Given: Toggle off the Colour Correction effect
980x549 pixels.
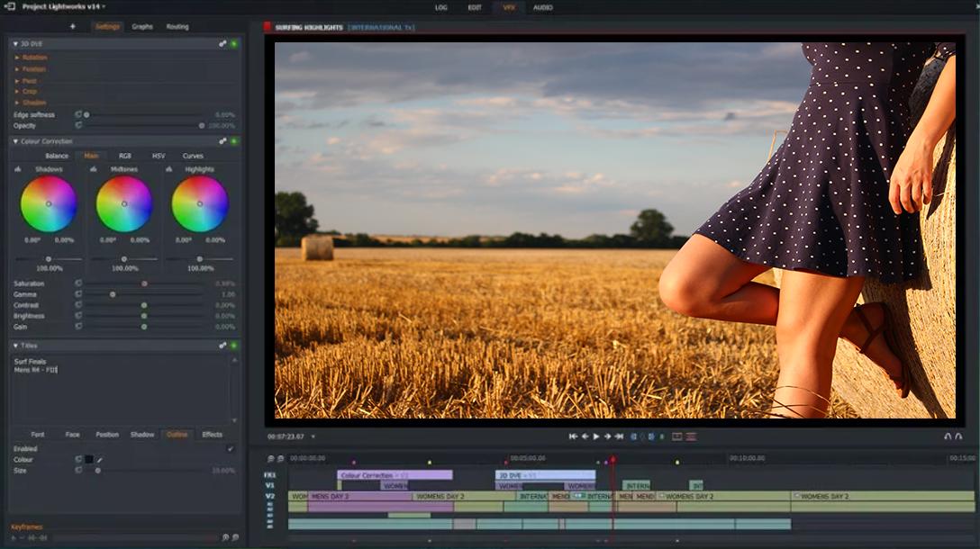Looking at the screenshot, I should [x=234, y=140].
